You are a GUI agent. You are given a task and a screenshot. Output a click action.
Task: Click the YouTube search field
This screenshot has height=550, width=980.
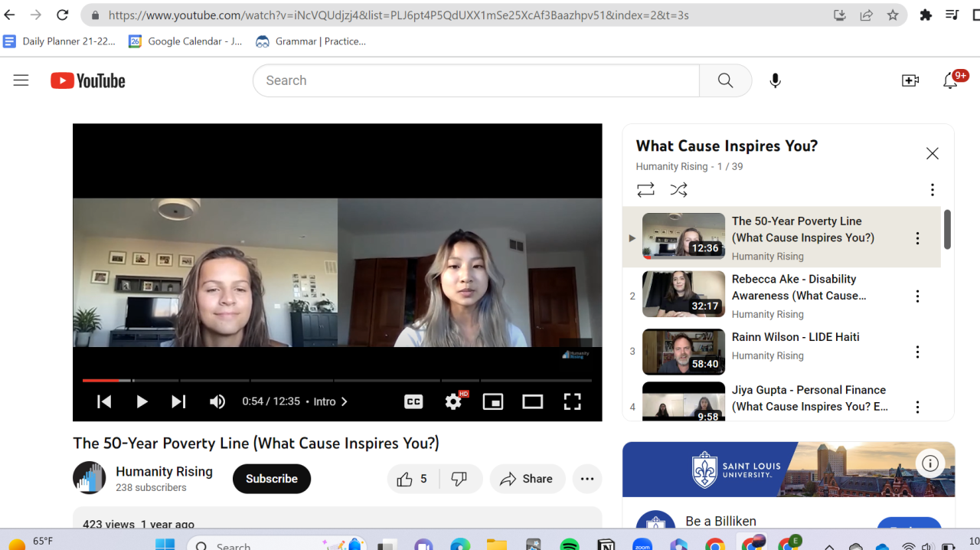click(476, 80)
